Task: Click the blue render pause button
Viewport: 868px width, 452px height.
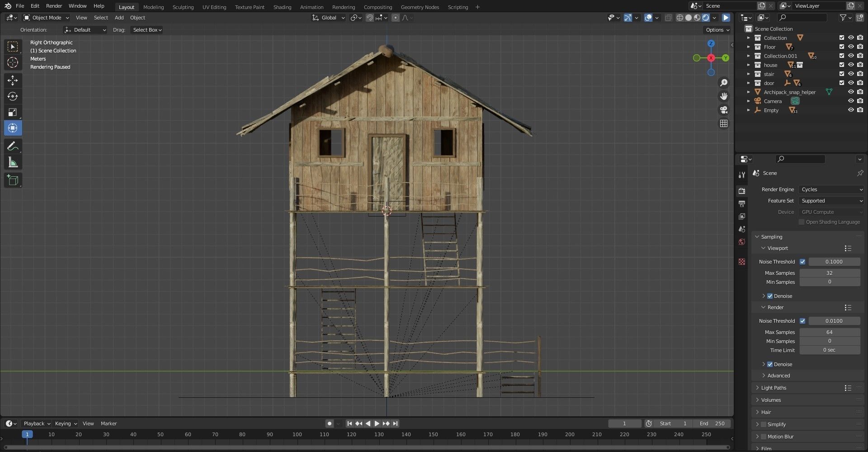Action: coord(726,18)
